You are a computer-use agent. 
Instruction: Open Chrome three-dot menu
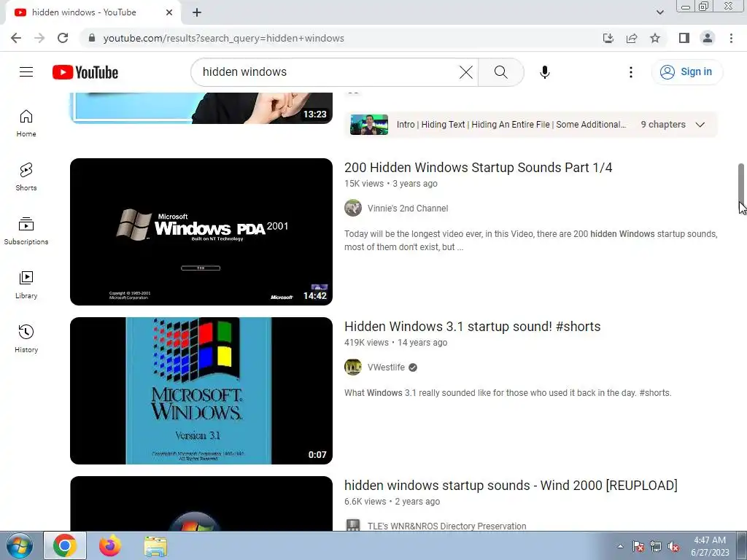point(731,38)
